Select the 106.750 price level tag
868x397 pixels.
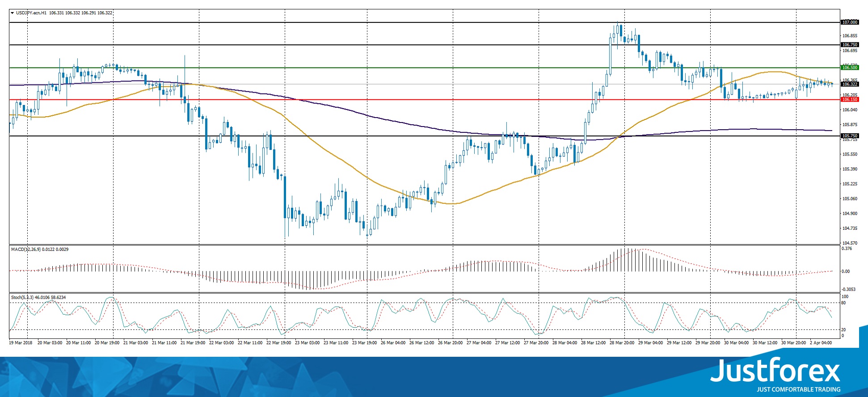850,45
